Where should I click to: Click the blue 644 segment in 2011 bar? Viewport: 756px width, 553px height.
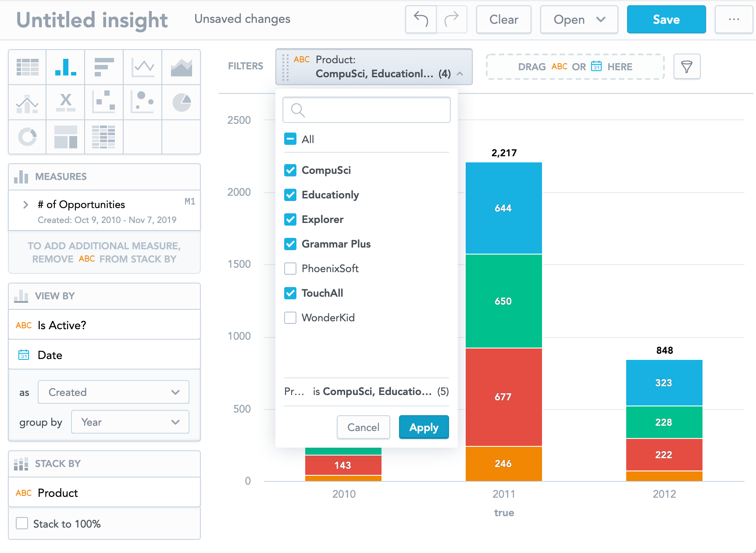click(x=503, y=208)
